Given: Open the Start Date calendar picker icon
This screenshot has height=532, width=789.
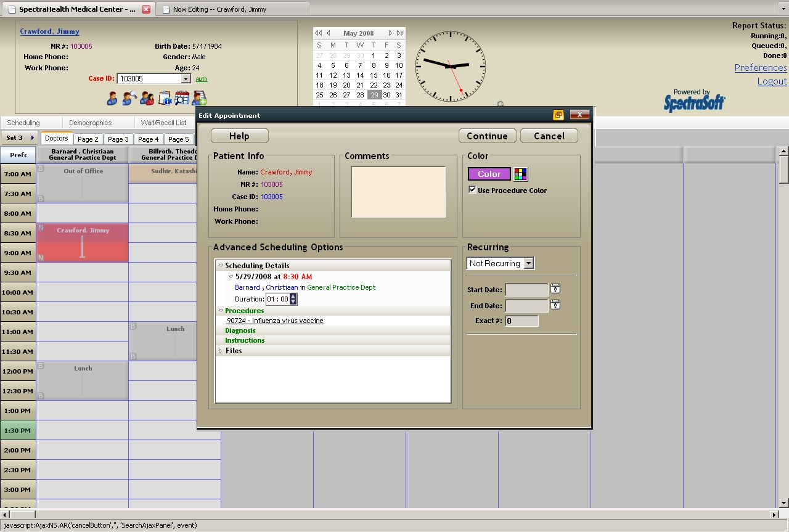Looking at the screenshot, I should (x=555, y=289).
